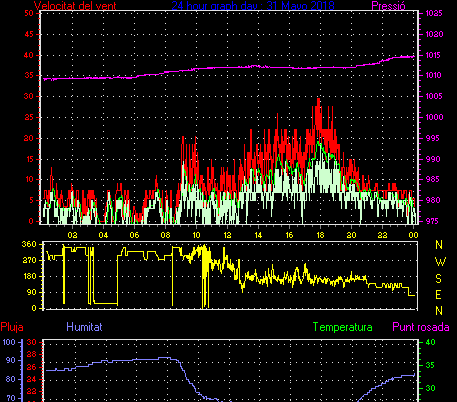Click the W compass direction label
The width and height of the screenshot is (457, 402).
[440, 262]
